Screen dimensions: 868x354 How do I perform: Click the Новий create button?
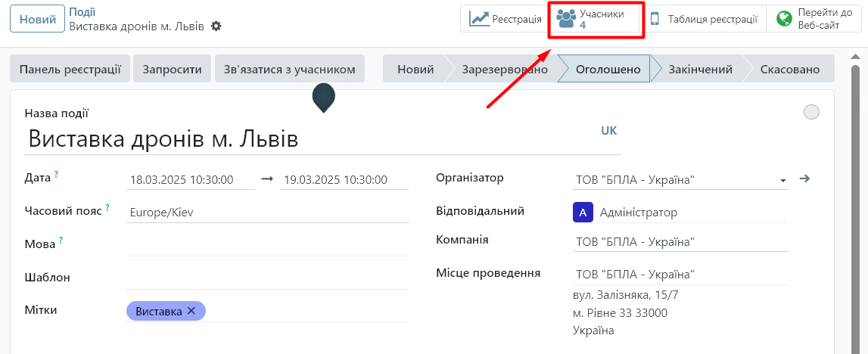click(x=37, y=20)
